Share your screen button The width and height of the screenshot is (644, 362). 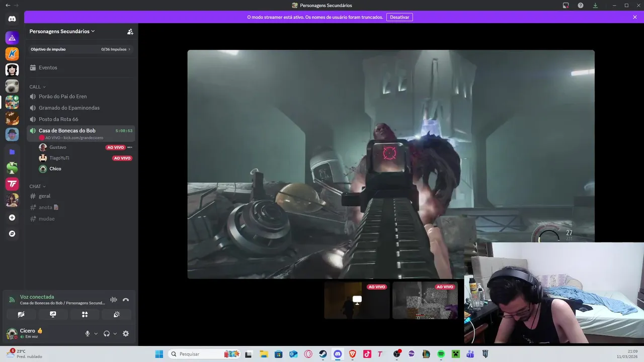coord(53,314)
